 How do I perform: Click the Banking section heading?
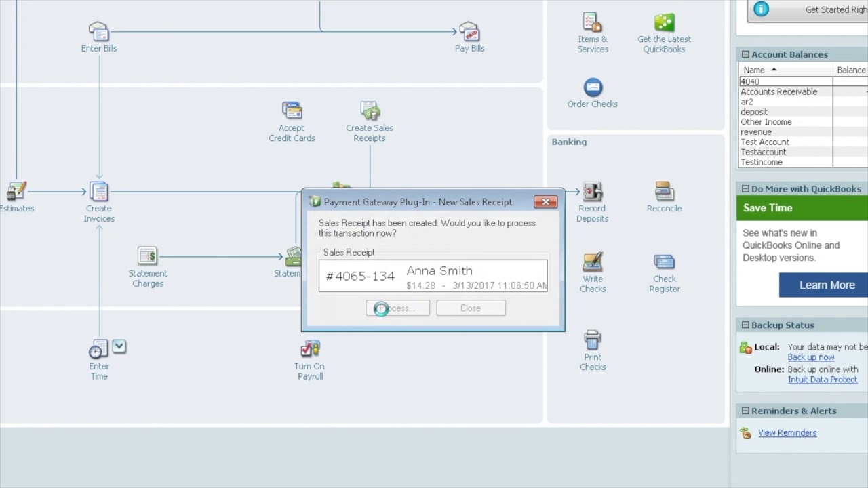[569, 142]
